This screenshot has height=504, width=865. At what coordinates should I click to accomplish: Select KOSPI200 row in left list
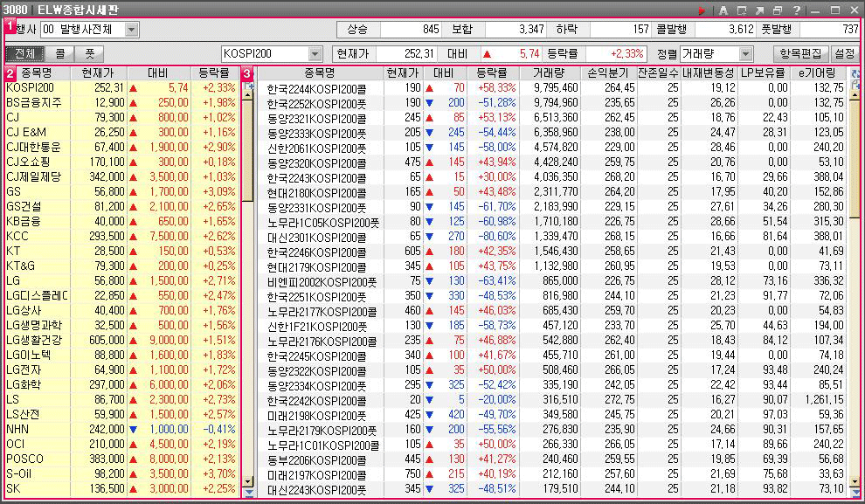pos(121,87)
